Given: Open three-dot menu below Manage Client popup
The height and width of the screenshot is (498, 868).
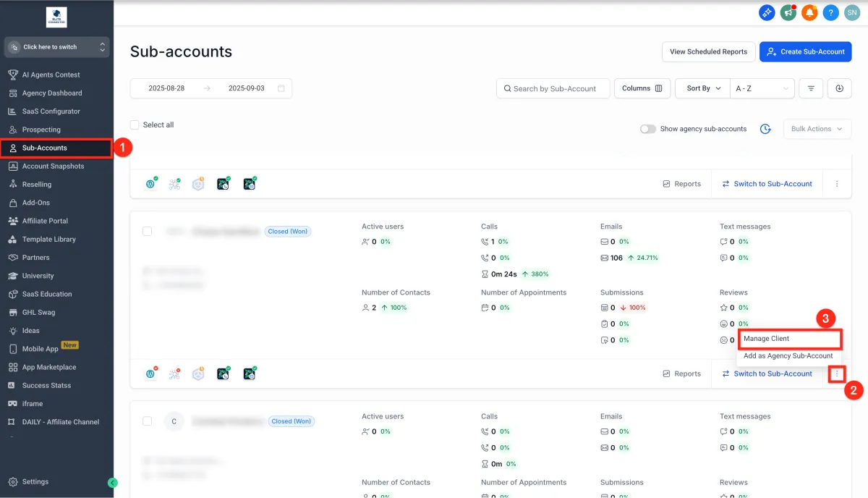Looking at the screenshot, I should [837, 373].
